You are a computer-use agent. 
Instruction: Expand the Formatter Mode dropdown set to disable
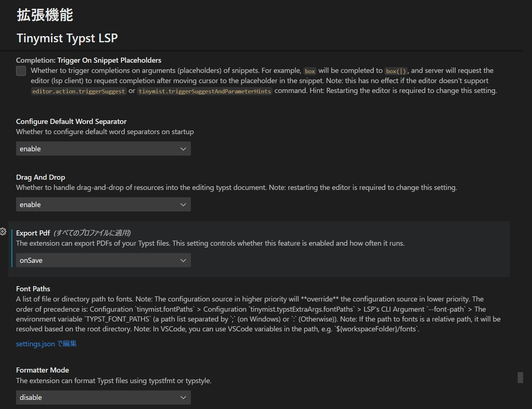pyautogui.click(x=103, y=397)
